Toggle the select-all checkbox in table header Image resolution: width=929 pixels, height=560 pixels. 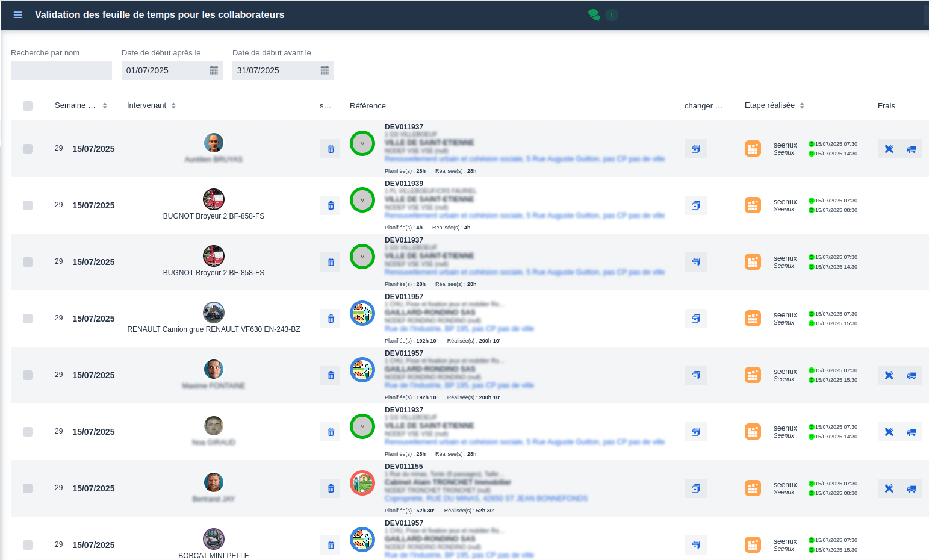pyautogui.click(x=28, y=106)
